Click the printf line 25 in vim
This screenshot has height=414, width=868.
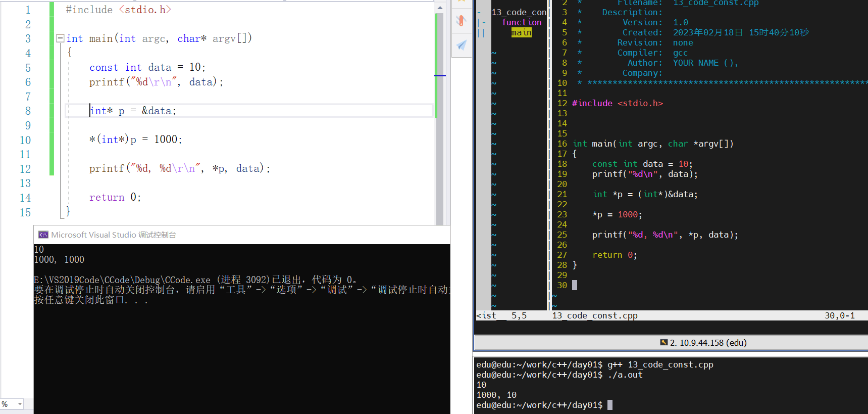tap(665, 235)
